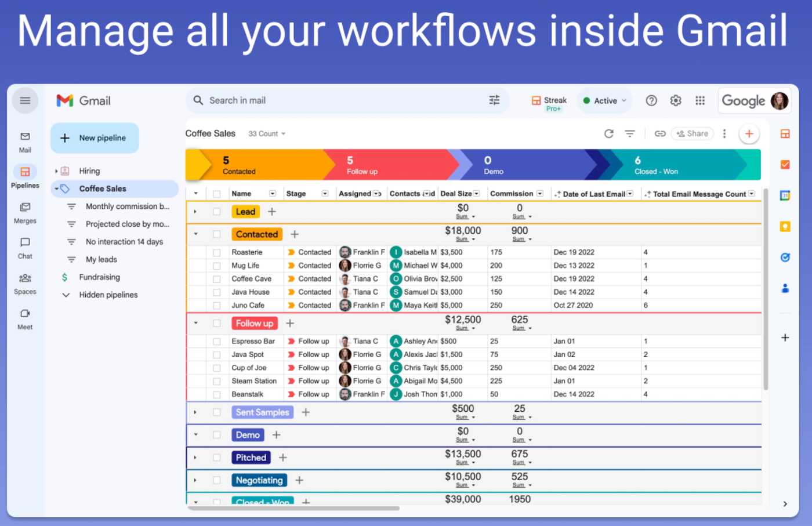Image resolution: width=812 pixels, height=526 pixels.
Task: Open the Active status dropdown
Action: pos(605,100)
